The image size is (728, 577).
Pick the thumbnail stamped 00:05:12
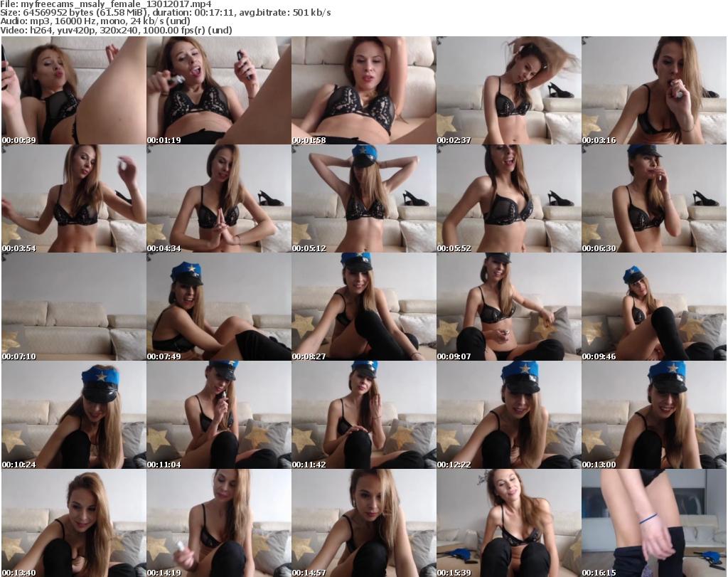(x=363, y=198)
